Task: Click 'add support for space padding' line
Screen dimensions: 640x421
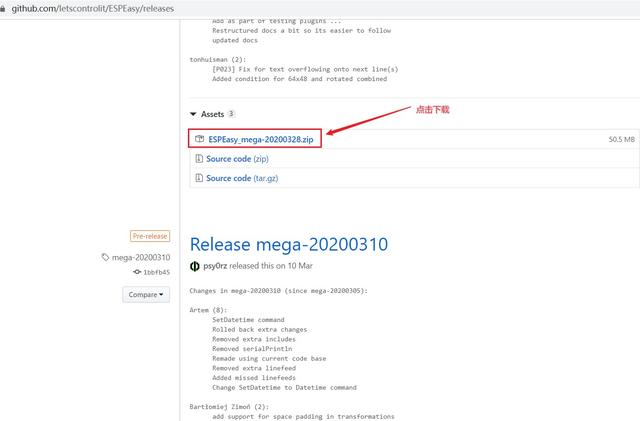Action: pyautogui.click(x=303, y=417)
